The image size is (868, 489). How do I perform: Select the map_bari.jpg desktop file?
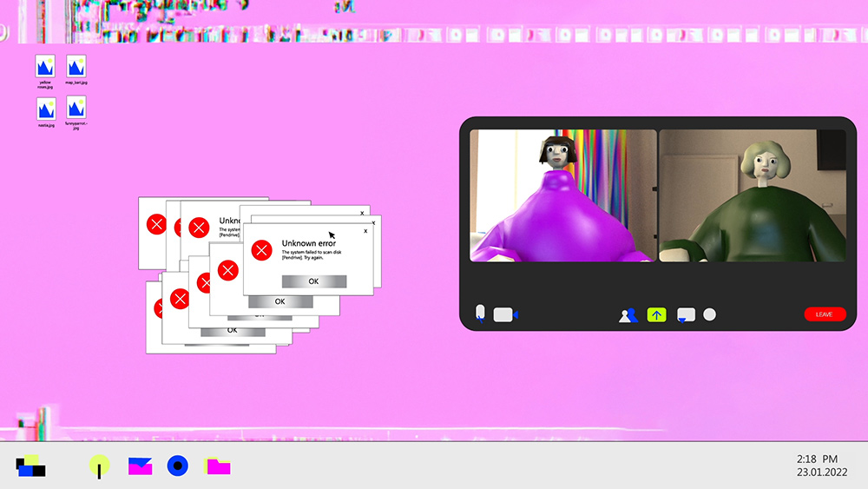[76, 67]
